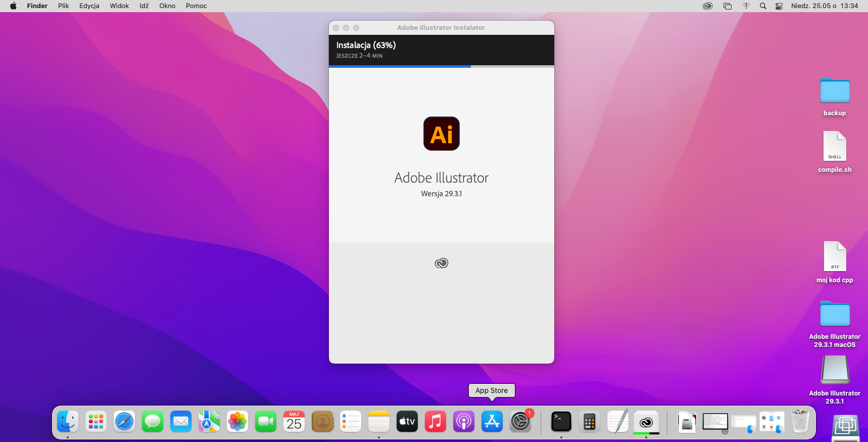Select moj kod cpp RTF file

click(835, 256)
